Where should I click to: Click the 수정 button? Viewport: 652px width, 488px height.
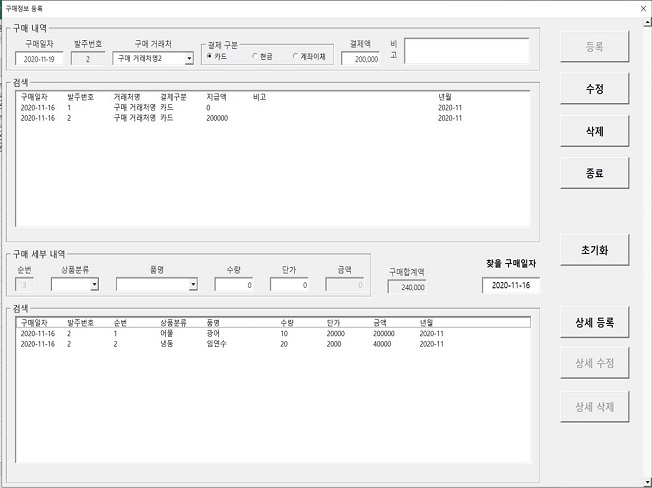click(594, 88)
